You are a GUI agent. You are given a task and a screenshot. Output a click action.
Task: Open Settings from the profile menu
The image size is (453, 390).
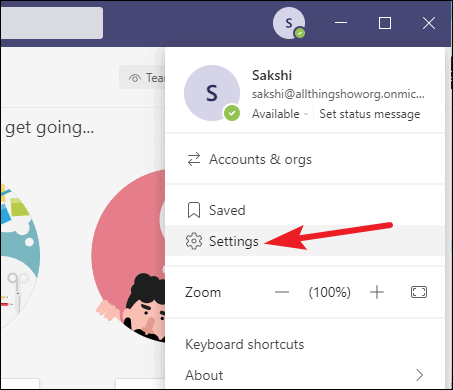pyautogui.click(x=305, y=241)
